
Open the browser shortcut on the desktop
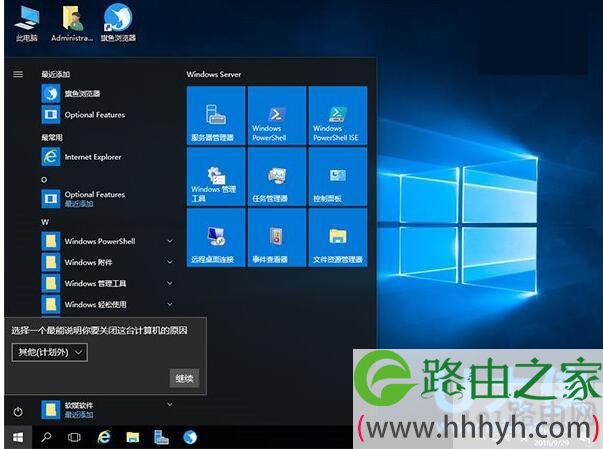pos(118,23)
